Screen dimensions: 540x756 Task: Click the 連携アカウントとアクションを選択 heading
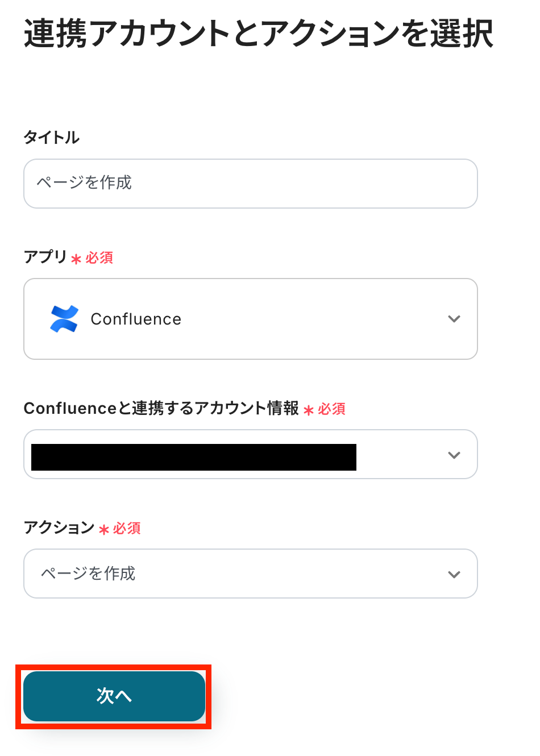(258, 34)
